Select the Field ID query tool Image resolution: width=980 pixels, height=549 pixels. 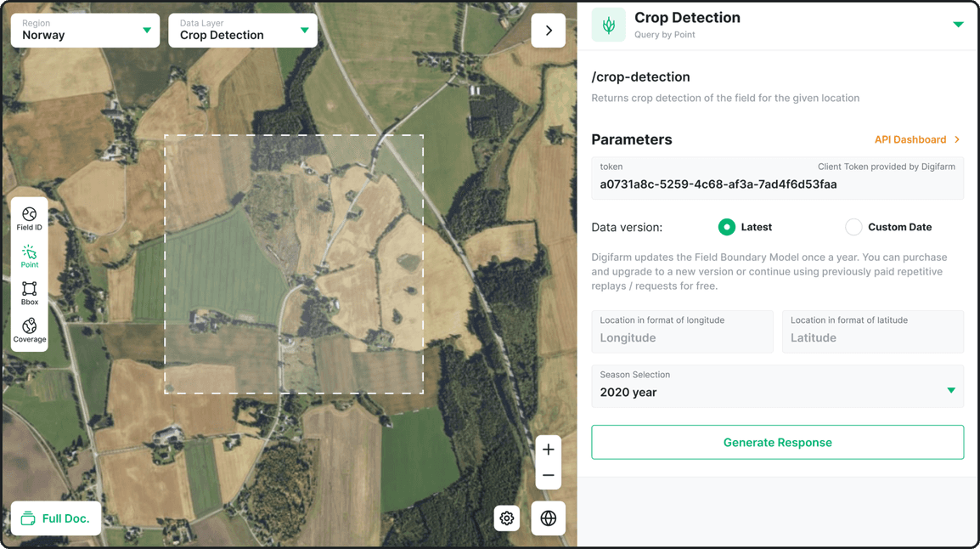(x=29, y=218)
